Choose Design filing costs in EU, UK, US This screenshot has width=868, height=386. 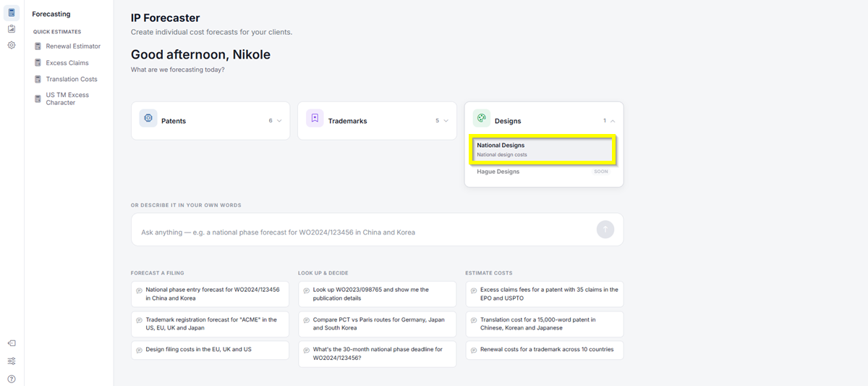click(x=210, y=350)
